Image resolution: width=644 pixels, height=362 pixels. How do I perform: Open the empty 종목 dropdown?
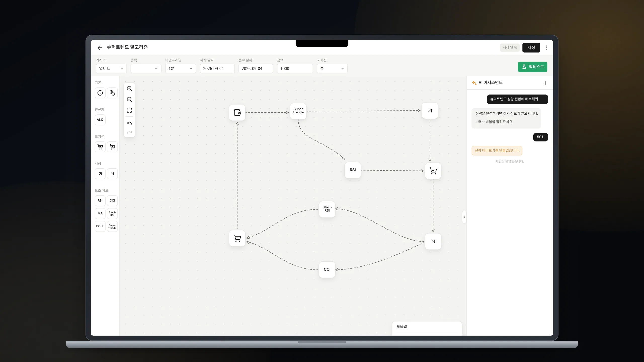coord(146,69)
